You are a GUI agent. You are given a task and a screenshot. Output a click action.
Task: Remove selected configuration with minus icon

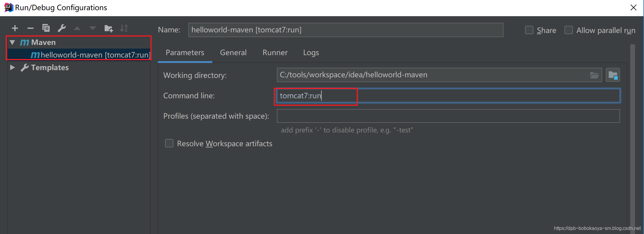click(30, 28)
